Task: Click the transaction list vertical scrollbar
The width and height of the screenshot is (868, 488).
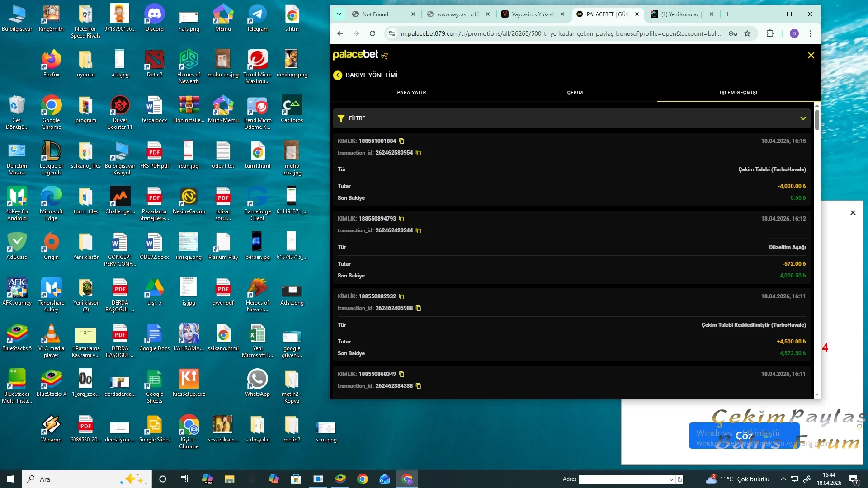Action: click(x=817, y=120)
